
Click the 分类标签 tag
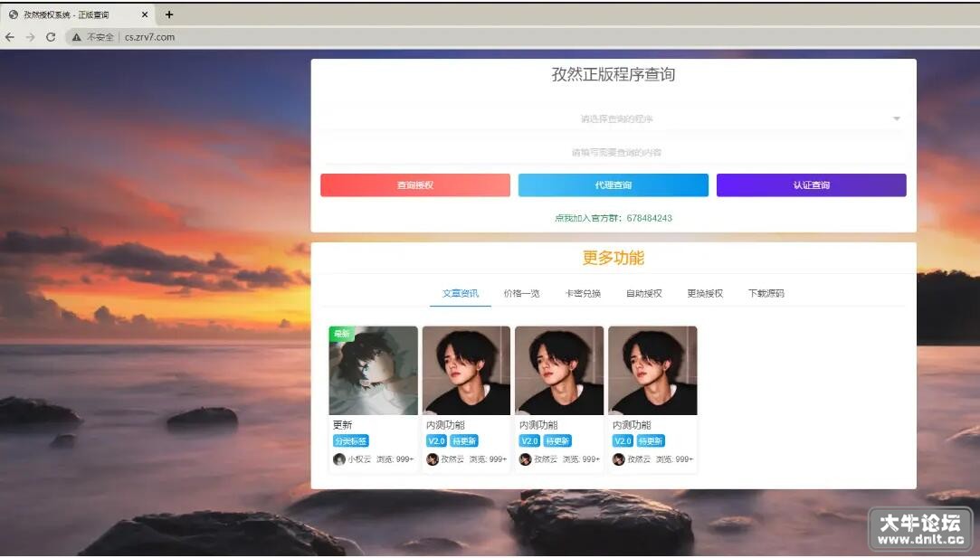(350, 441)
